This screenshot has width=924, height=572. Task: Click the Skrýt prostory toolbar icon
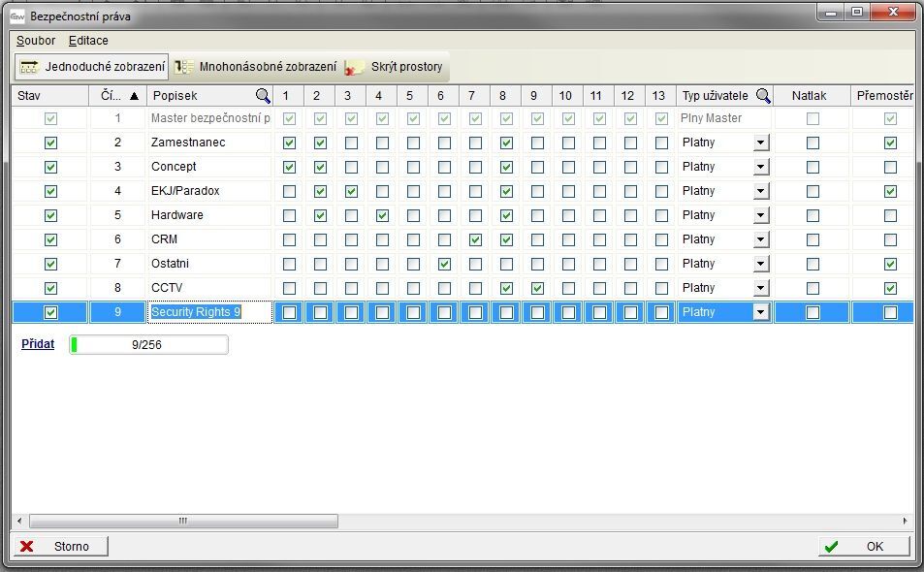pos(355,67)
